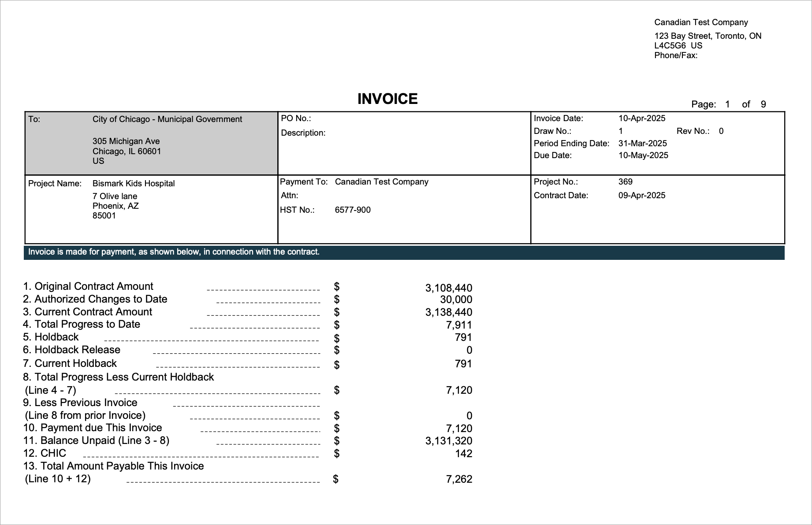
Task: Click the 305 Michigan Ave address line
Action: [x=126, y=141]
